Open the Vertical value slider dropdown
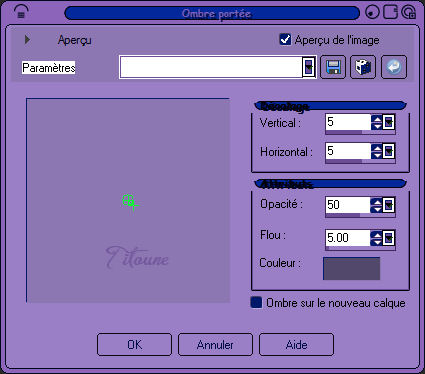 pos(389,122)
